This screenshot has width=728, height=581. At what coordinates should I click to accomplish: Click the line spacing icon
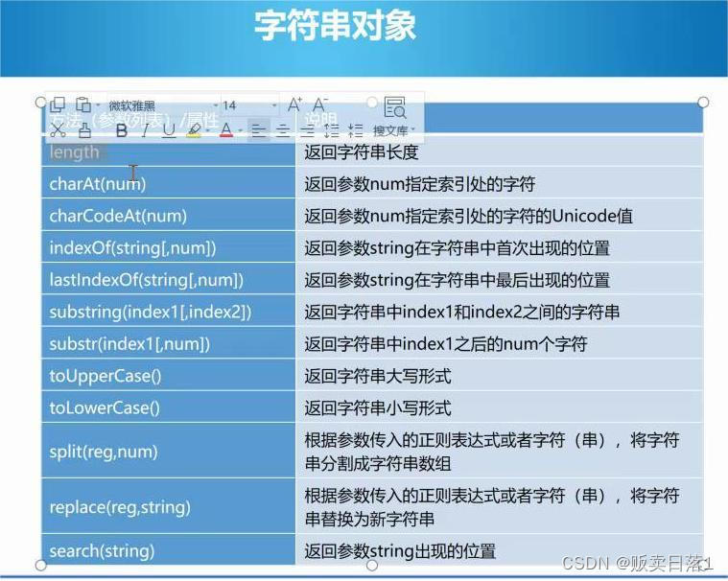tap(332, 130)
